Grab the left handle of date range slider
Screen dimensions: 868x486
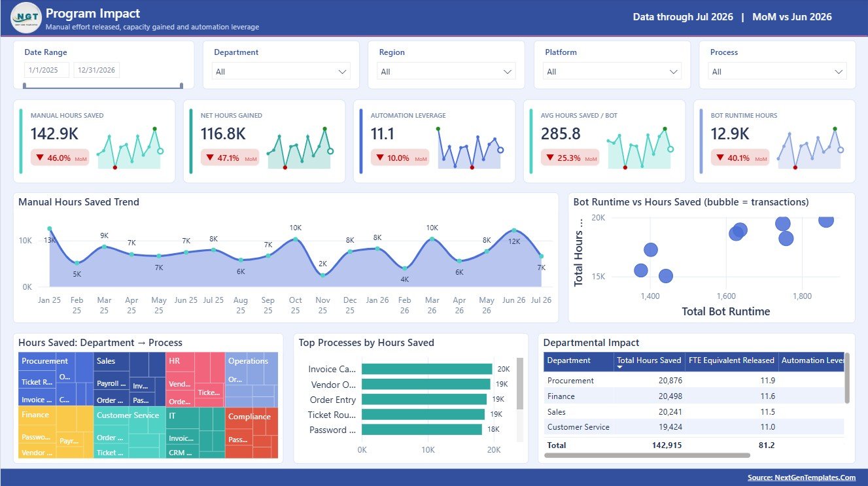pyautogui.click(x=24, y=85)
